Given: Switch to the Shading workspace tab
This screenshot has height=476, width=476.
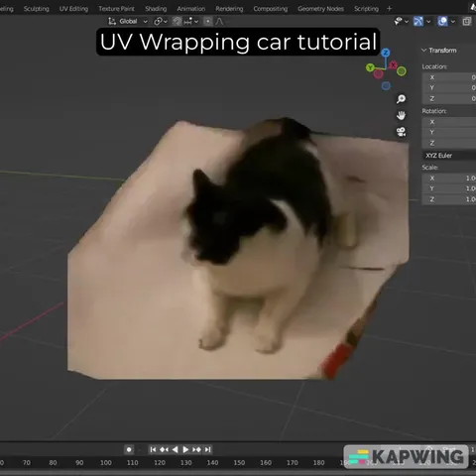Looking at the screenshot, I should pos(156,9).
